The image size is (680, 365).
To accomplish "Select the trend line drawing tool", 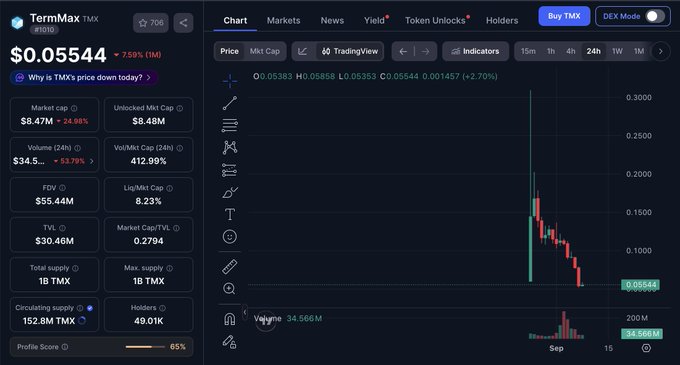I will tap(230, 103).
